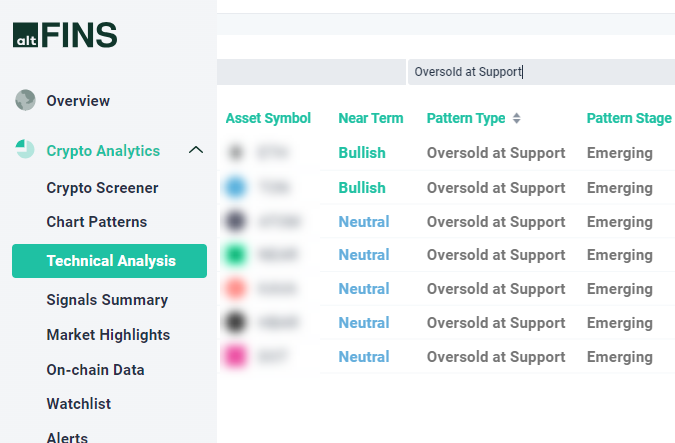
Task: Click the salmon-red coin icon in fifth row
Action: pos(236,289)
